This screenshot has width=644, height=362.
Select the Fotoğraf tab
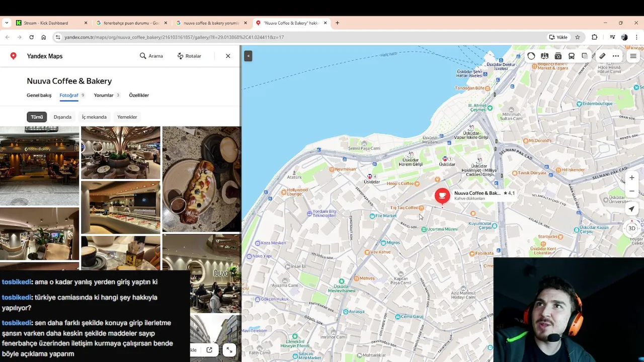click(x=69, y=95)
